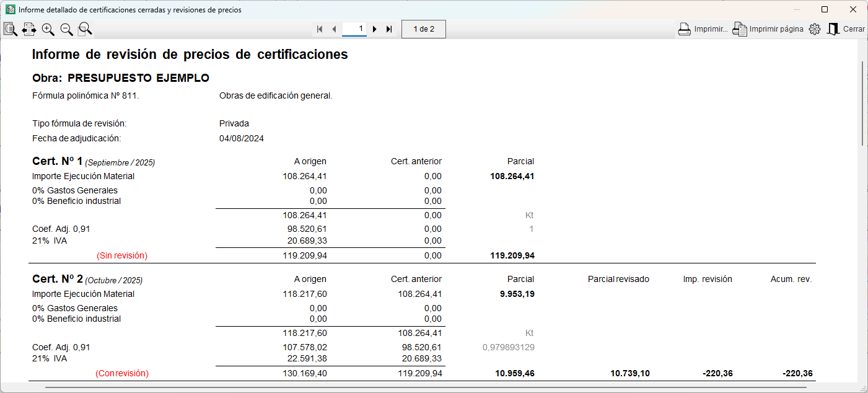Zoom in on the report
This screenshot has width=868, height=393.
coord(48,29)
